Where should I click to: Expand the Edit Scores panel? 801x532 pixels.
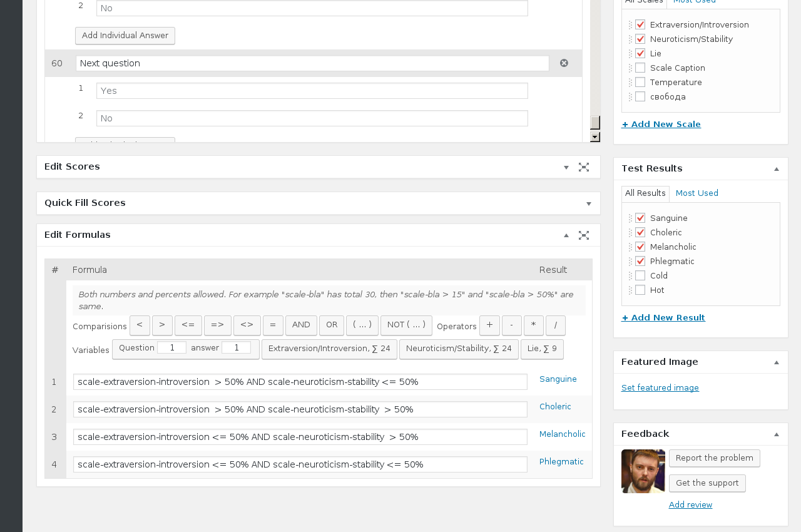pyautogui.click(x=566, y=167)
